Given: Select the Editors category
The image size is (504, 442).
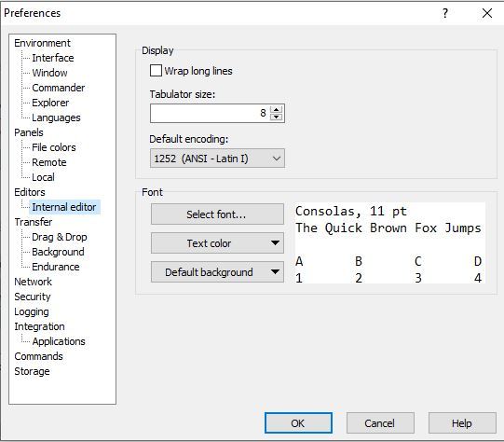Looking at the screenshot, I should (30, 192).
